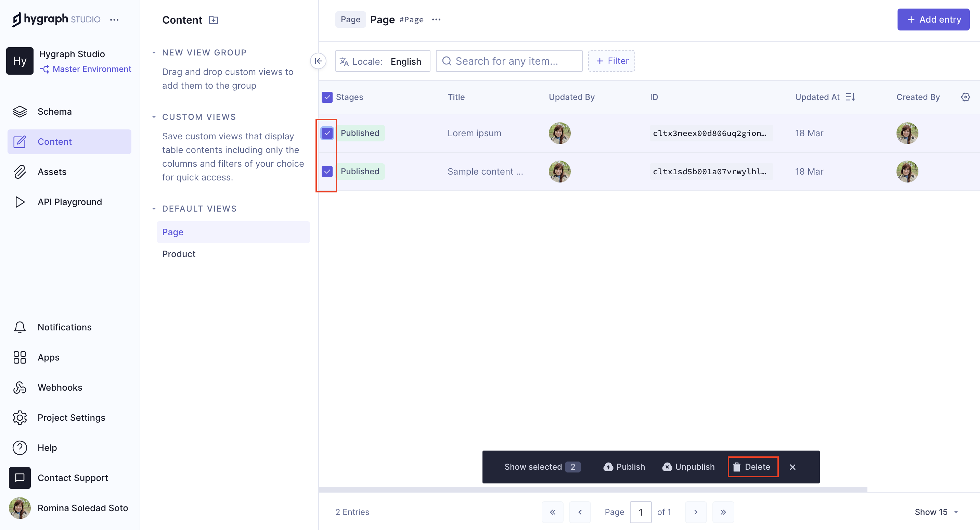Image resolution: width=980 pixels, height=530 pixels.
Task: Expand the Default Views section
Action: [x=154, y=208]
